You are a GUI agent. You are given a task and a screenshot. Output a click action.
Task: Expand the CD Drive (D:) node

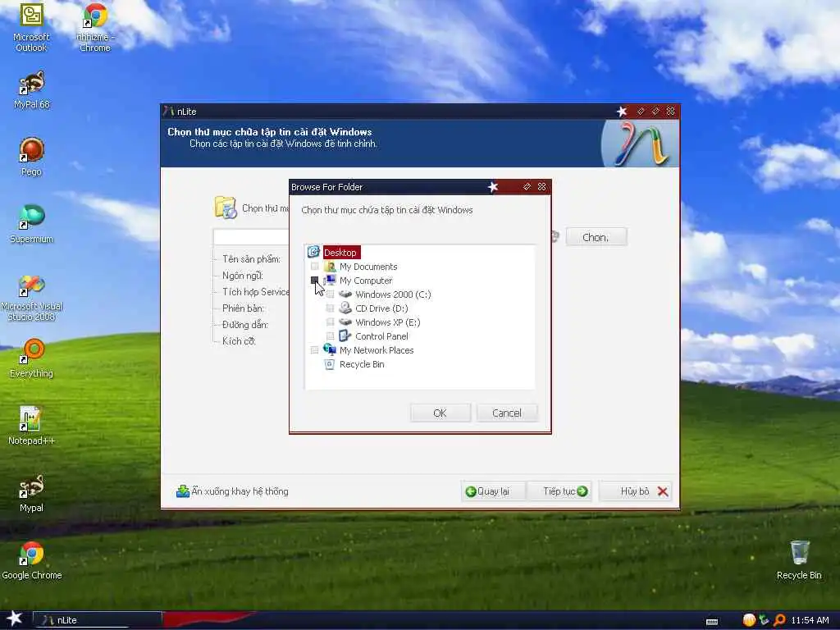click(330, 308)
